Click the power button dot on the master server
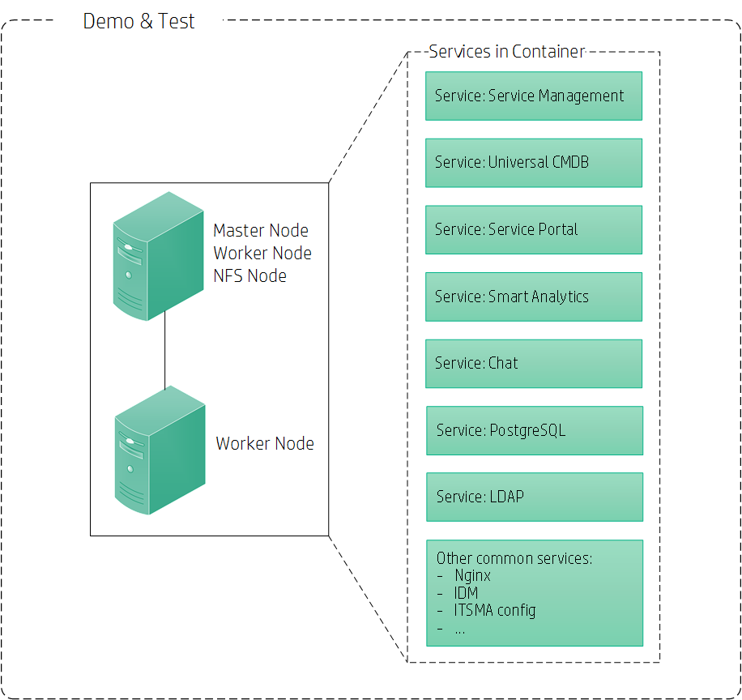 130,275
